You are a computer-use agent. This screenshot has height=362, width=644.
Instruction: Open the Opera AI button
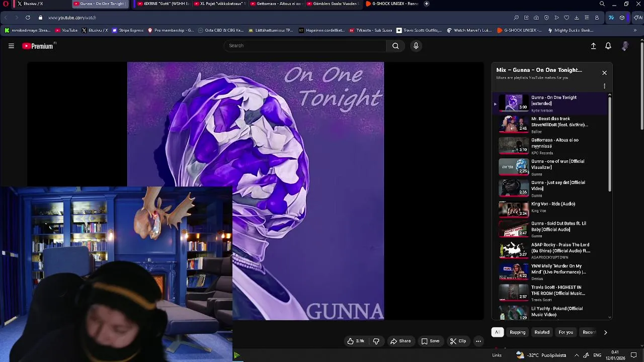pyautogui.click(x=637, y=18)
